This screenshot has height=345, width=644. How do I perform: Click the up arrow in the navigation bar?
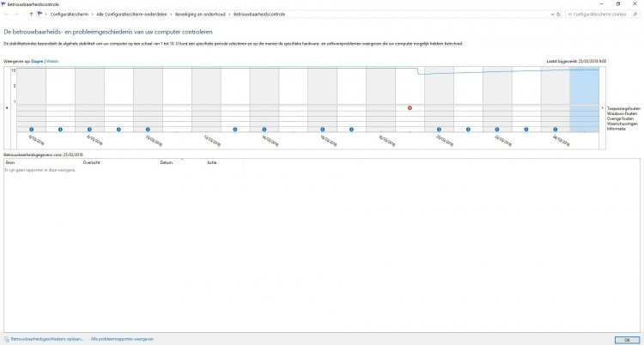(32, 14)
